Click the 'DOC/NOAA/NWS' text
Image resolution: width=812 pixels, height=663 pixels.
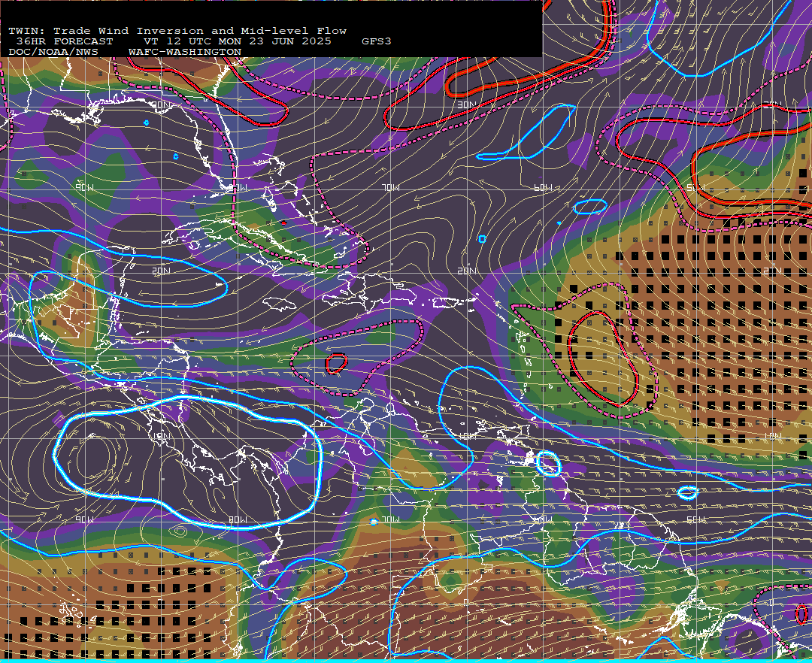pyautogui.click(x=53, y=53)
